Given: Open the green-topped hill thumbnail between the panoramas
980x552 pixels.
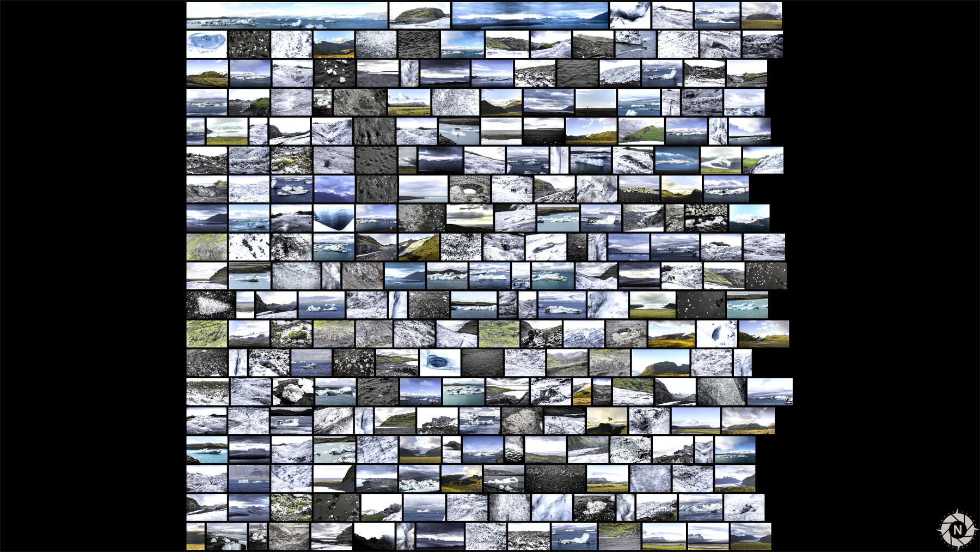Looking at the screenshot, I should 420,15.
